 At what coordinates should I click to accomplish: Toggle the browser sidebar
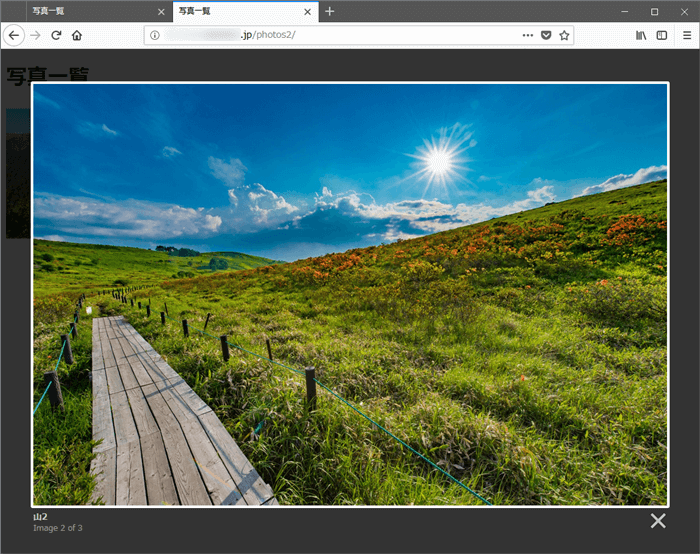[662, 35]
